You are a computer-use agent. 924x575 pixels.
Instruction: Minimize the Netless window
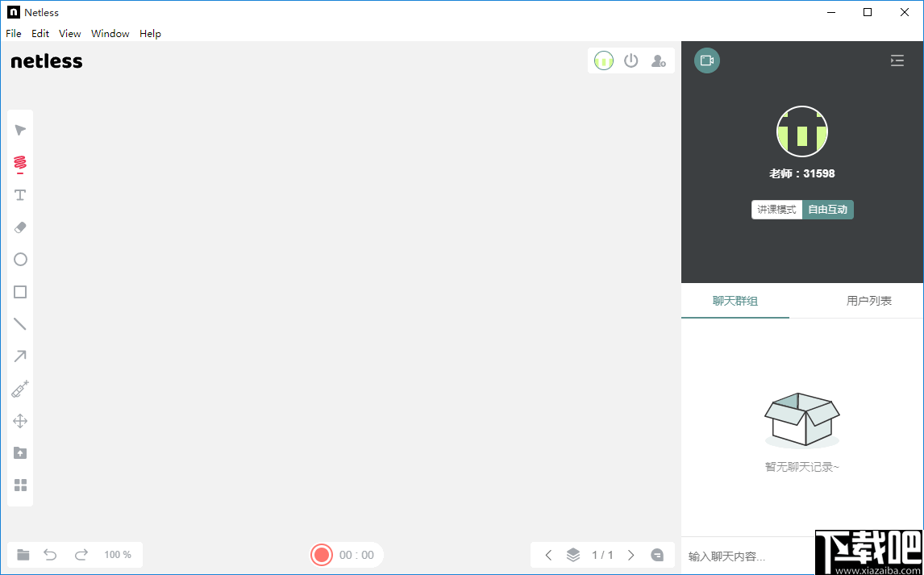point(831,12)
